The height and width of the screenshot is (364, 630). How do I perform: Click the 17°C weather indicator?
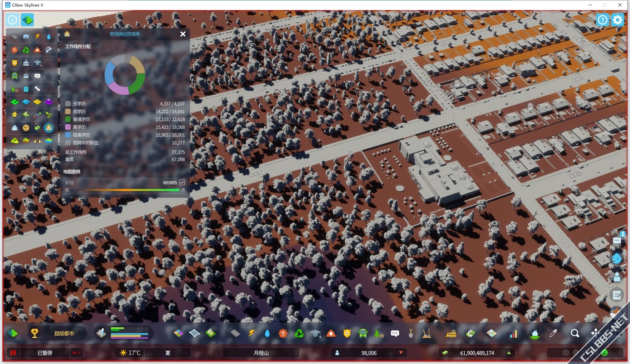click(130, 353)
